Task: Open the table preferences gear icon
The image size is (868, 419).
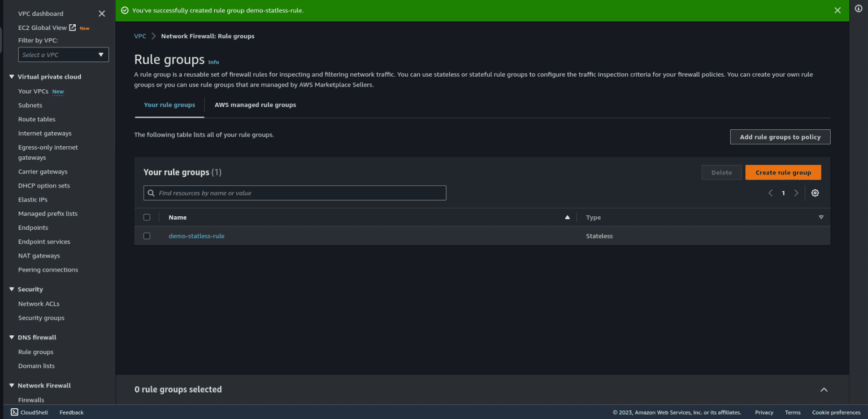Action: click(815, 193)
